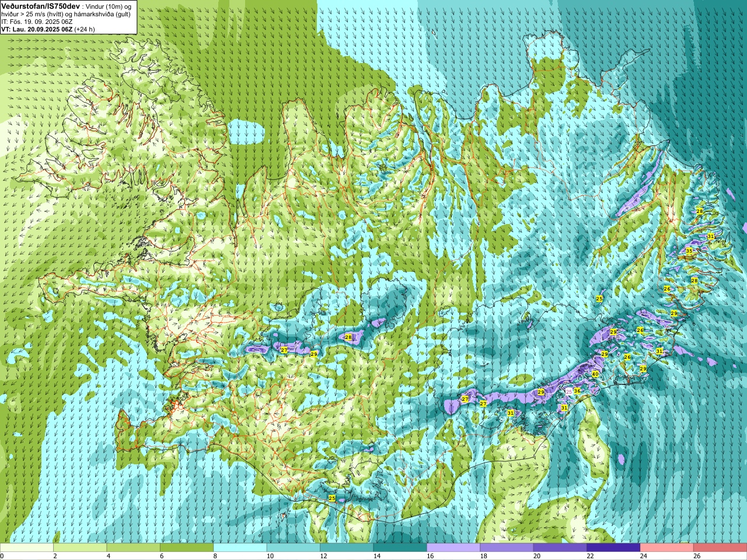Image resolution: width=747 pixels, height=560 pixels.
Task: Click the light pink 24–26 m/s legend swatch
Action: pos(667,548)
